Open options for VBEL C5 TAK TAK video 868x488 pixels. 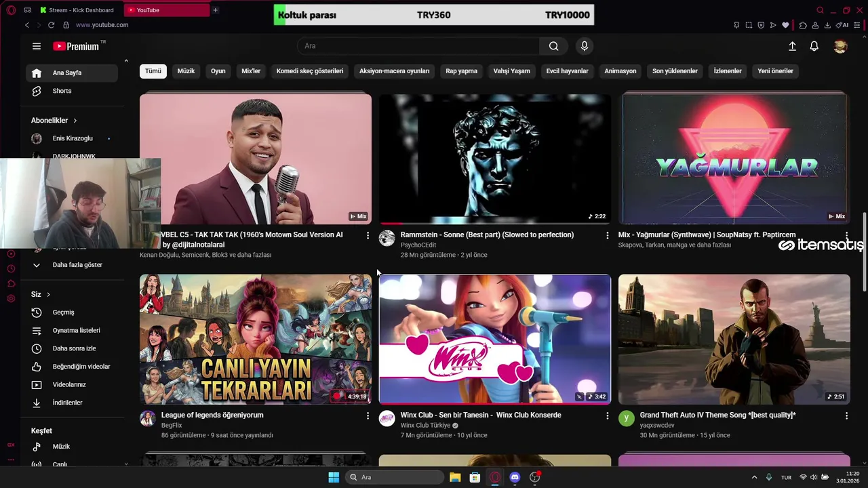point(368,235)
